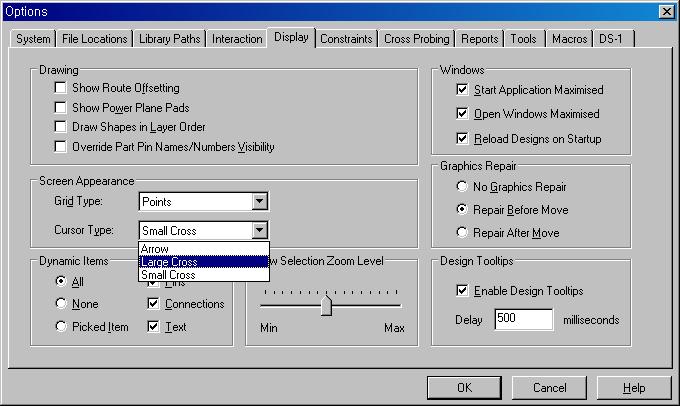The height and width of the screenshot is (406, 680).
Task: Select Picked Item dynamic option
Action: (x=62, y=327)
